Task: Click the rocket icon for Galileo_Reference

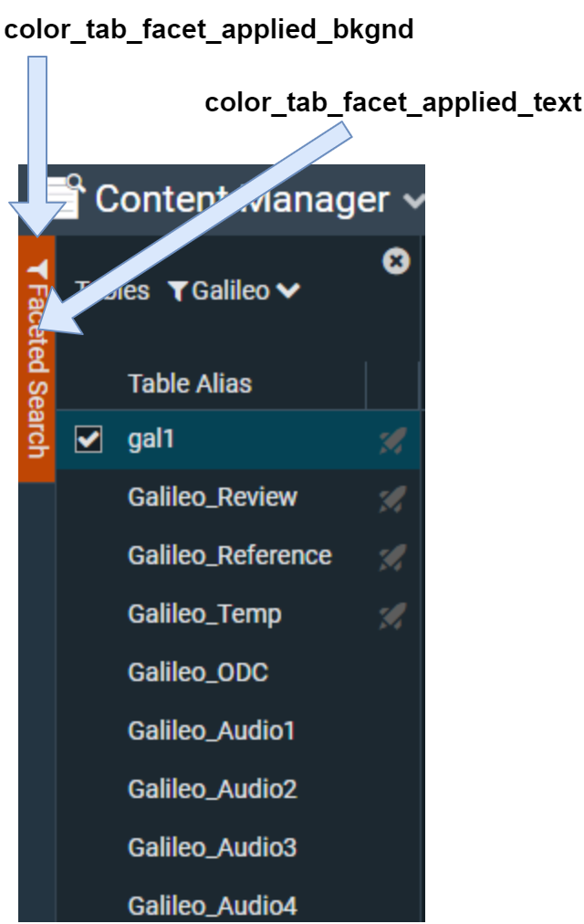Action: [392, 557]
